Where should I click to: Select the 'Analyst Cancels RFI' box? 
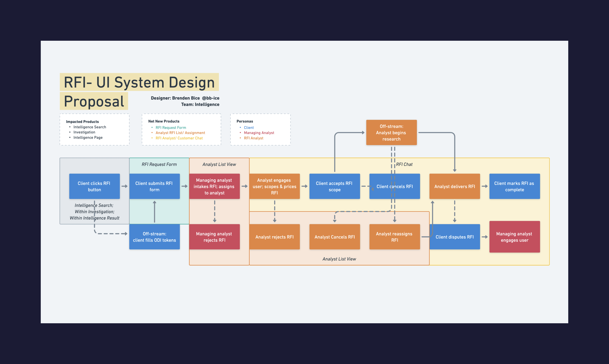(x=334, y=237)
